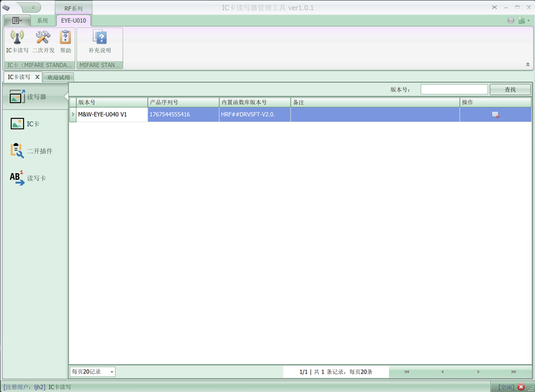535x392 pixels.
Task: Click the MIFARE STAN... ribbon group label
Action: click(100, 65)
